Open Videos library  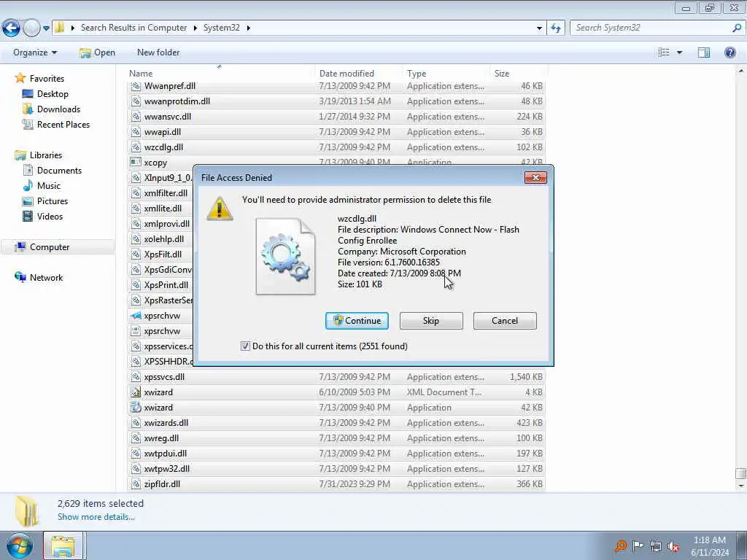(x=50, y=216)
